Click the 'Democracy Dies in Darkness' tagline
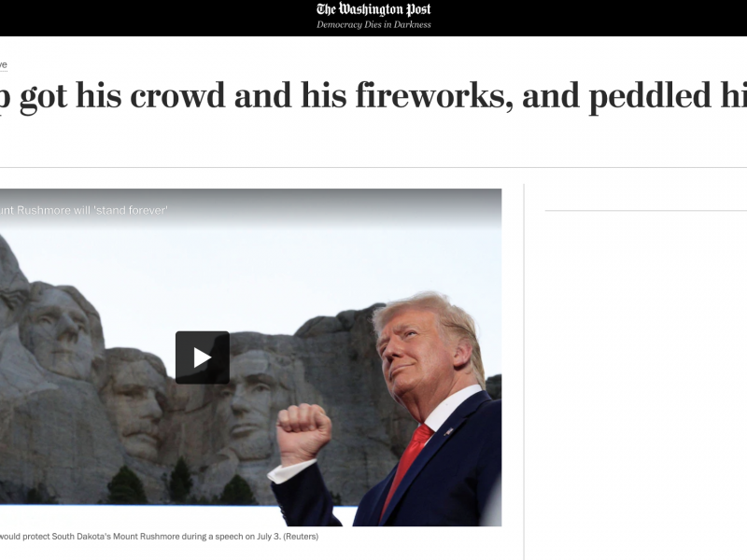 pyautogui.click(x=373, y=25)
